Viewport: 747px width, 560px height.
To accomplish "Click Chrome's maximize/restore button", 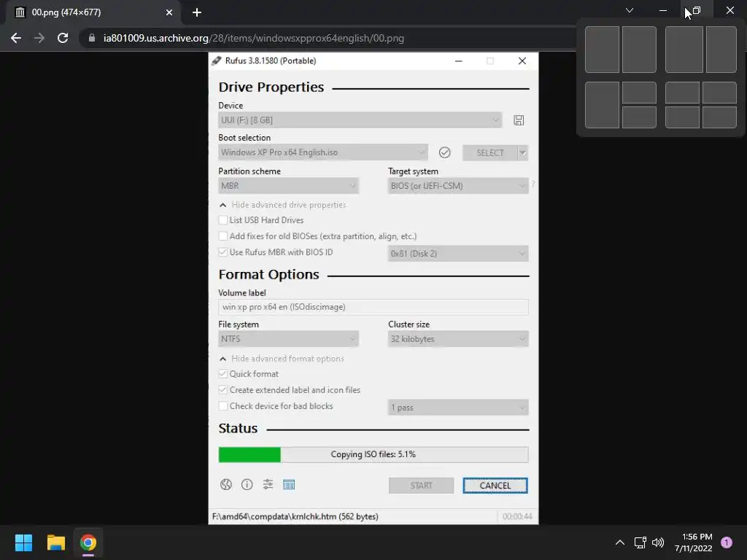I will point(697,10).
